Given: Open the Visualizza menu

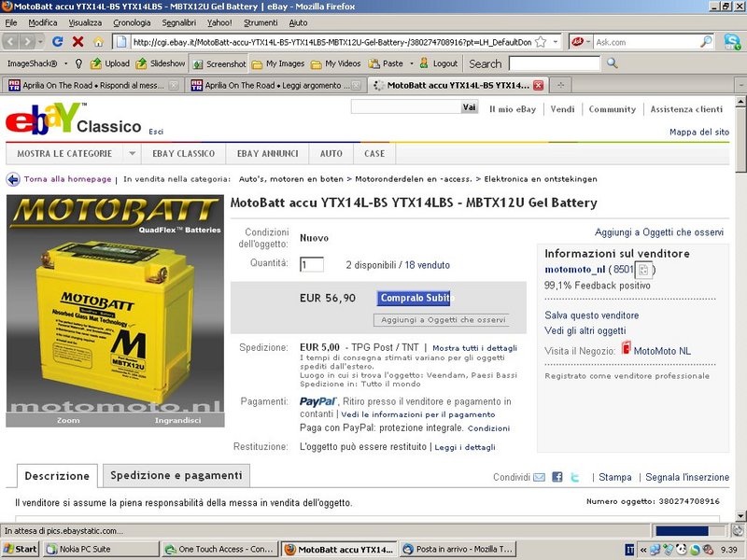Looking at the screenshot, I should tap(85, 22).
